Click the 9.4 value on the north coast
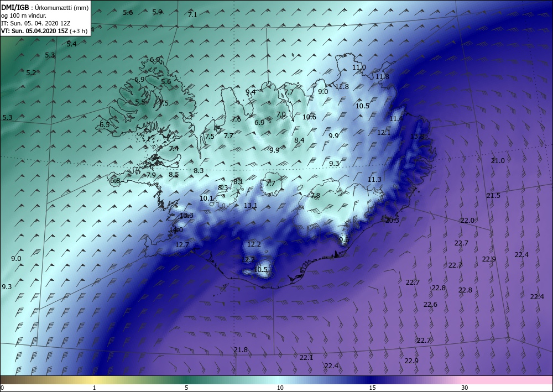Screen dimensions: 553x392 coord(251,92)
